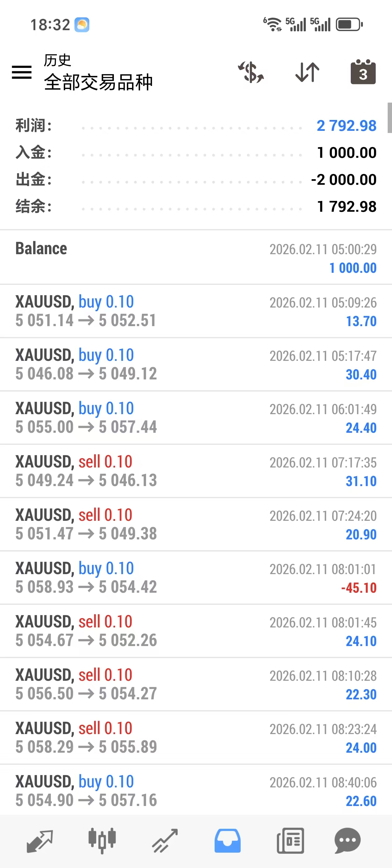Select the XAUUSD trade losing -45.10
This screenshot has width=392, height=868.
tap(196, 578)
